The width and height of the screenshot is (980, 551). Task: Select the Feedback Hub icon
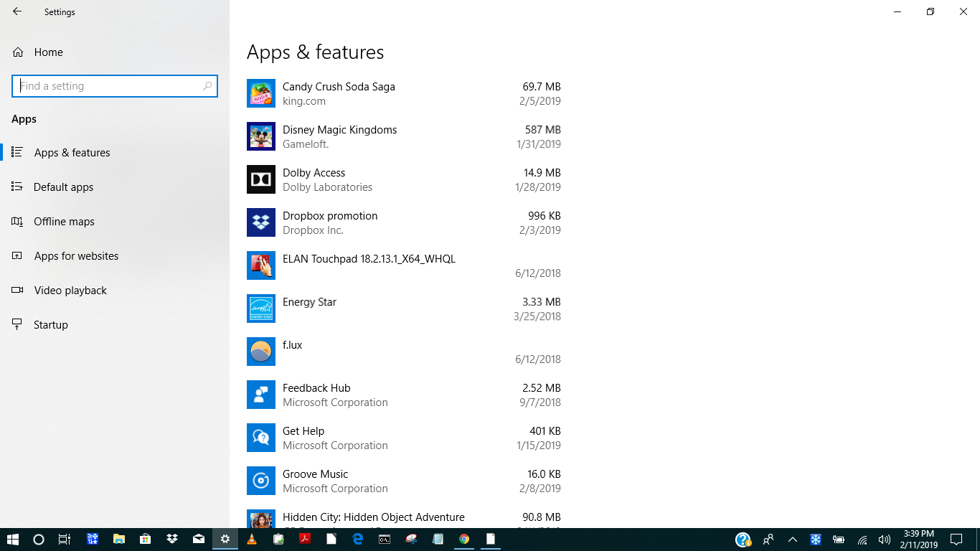tap(261, 395)
